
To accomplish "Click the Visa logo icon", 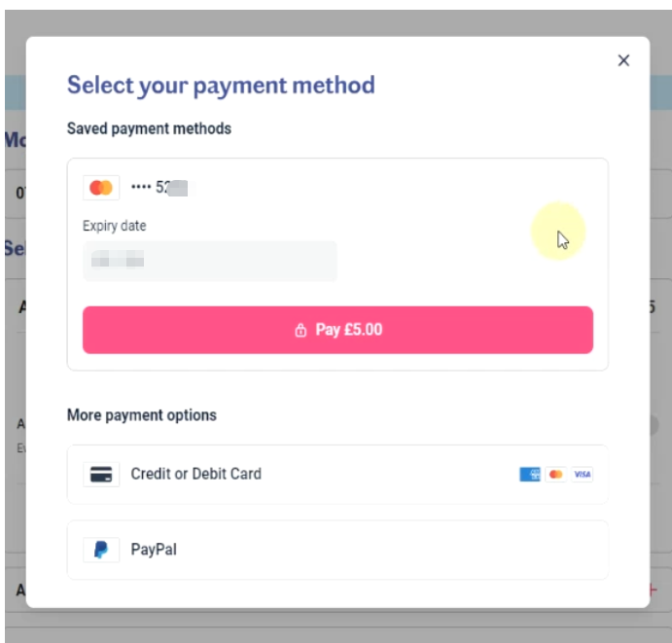I will (582, 474).
